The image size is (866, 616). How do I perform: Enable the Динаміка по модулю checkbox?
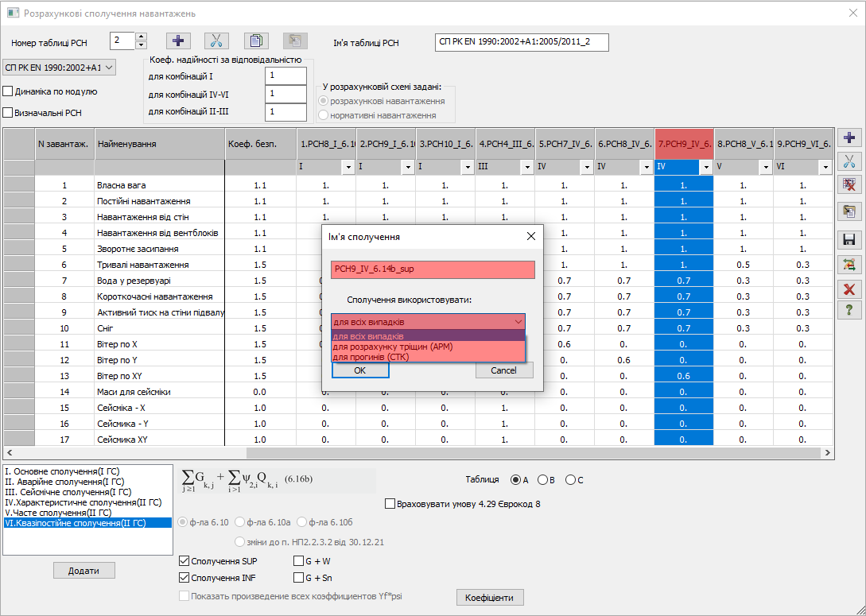(x=9, y=91)
